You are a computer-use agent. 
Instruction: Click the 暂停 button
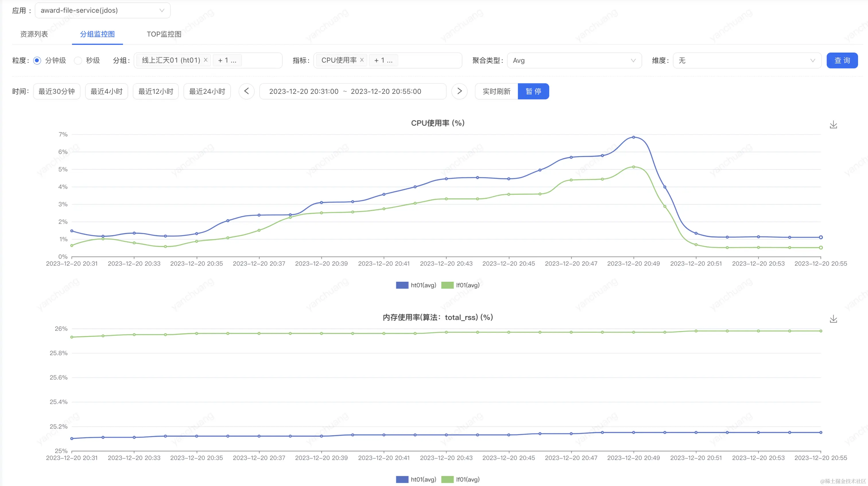click(x=533, y=91)
